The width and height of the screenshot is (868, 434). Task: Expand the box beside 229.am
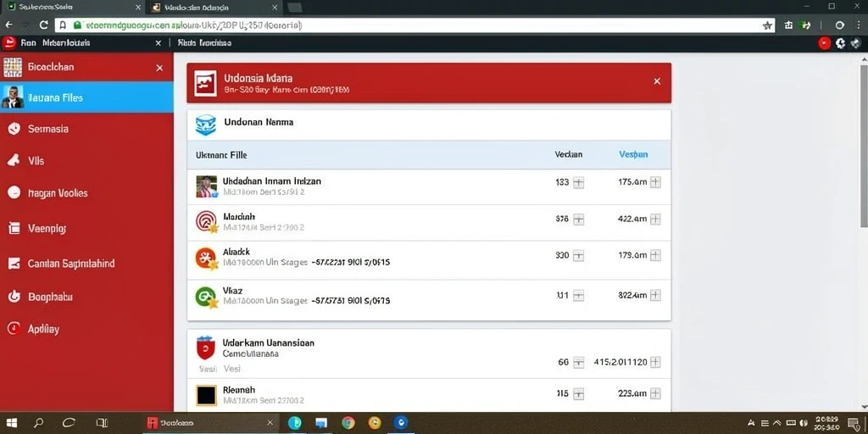(655, 394)
